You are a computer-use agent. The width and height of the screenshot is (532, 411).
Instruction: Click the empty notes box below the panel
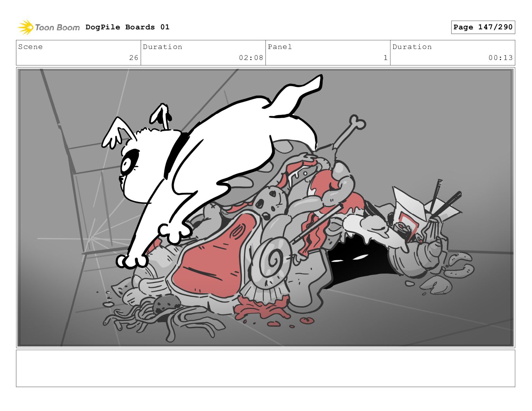(266, 368)
